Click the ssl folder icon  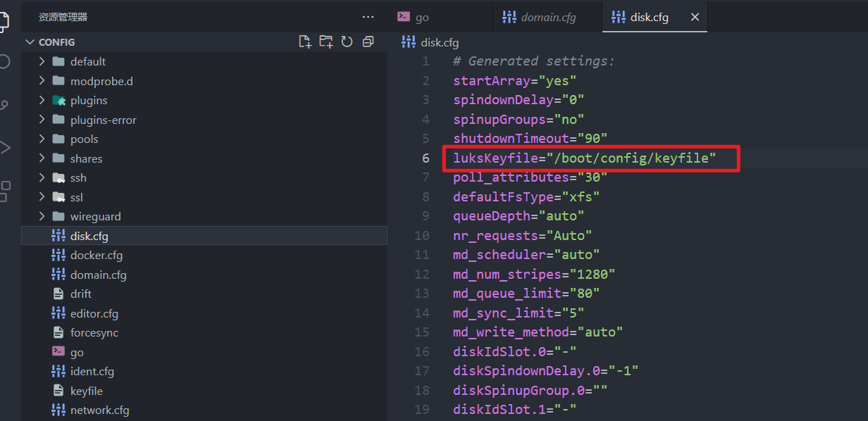click(x=58, y=197)
